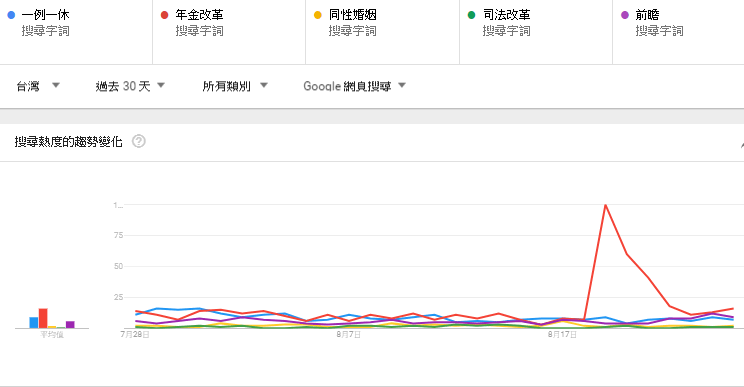Select the 前瞻 search term box
Screen dimensions: 744x387
pos(679,32)
